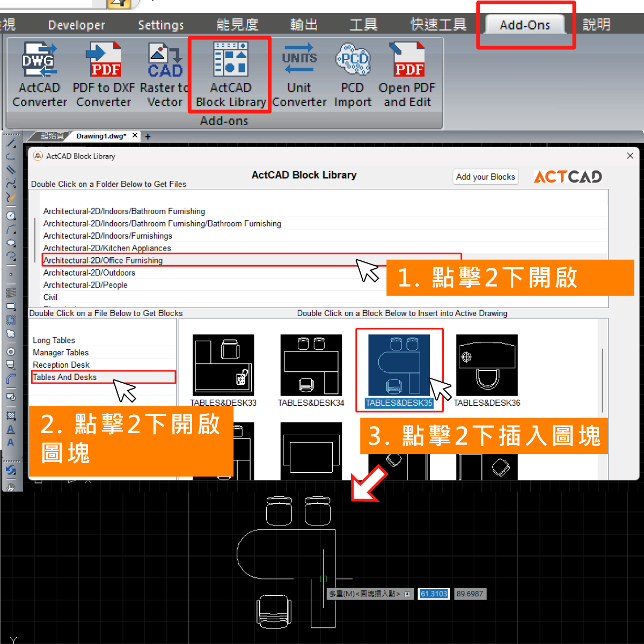The height and width of the screenshot is (644, 644).
Task: Select Architectural-2D/Kitchen Appliances folder
Action: click(x=325, y=248)
